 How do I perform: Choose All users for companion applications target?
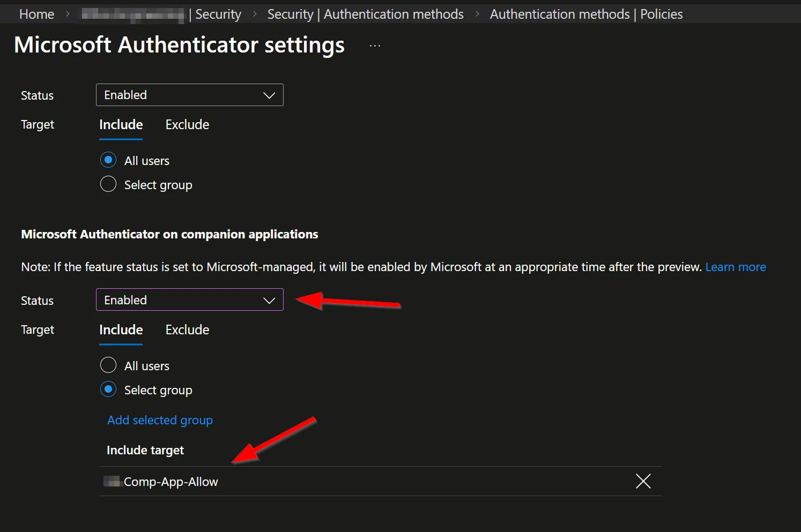[x=108, y=365]
